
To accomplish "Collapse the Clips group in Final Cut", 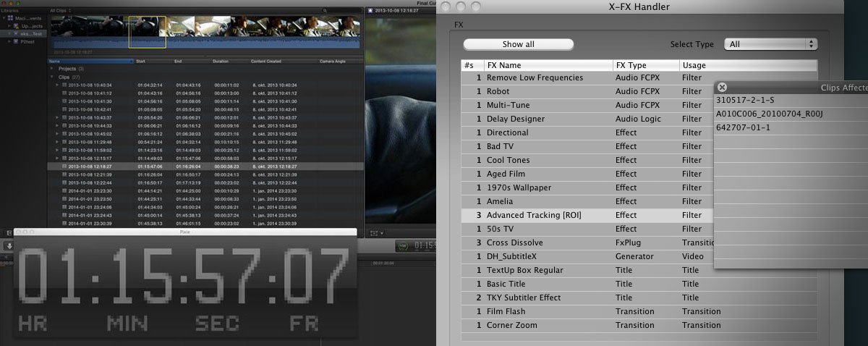I will (x=52, y=75).
